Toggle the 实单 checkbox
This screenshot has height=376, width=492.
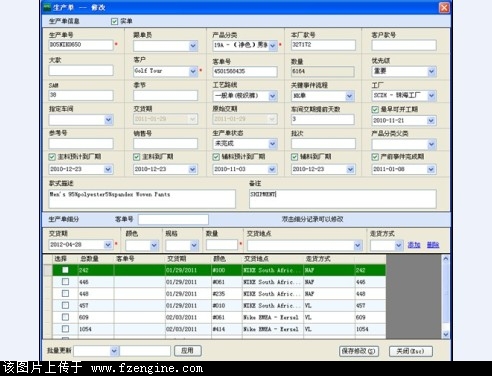click(114, 22)
